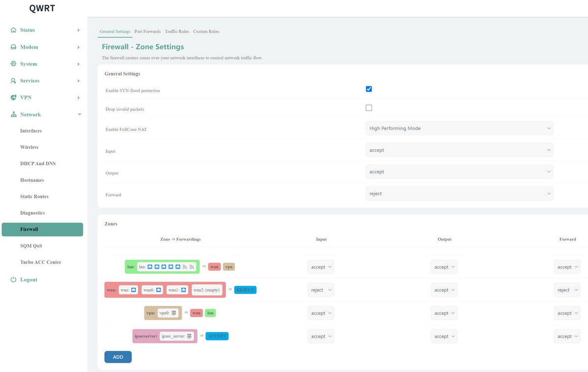Collapse the Network menu chevron
The image size is (588, 372).
(79, 115)
